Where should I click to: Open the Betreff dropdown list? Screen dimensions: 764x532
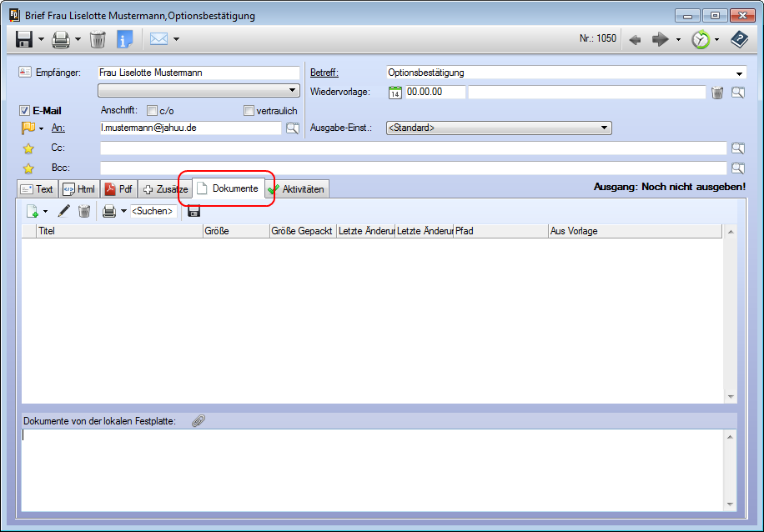click(740, 73)
